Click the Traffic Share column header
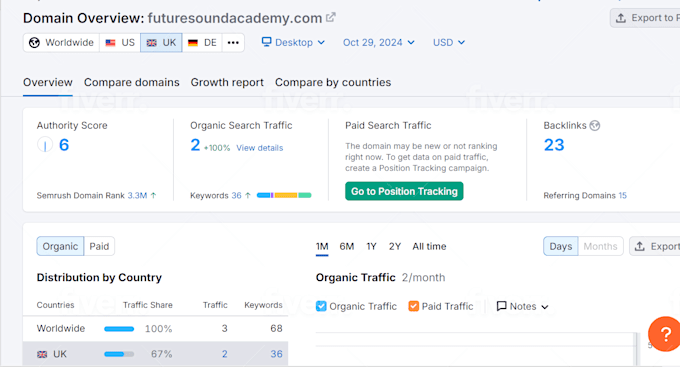Image resolution: width=680 pixels, height=367 pixels. tap(147, 305)
